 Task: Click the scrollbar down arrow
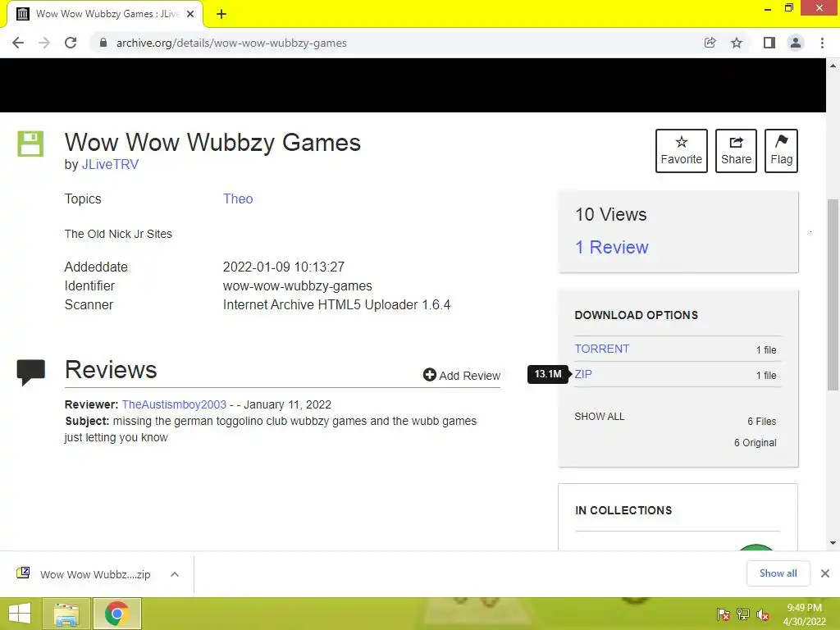point(833,543)
